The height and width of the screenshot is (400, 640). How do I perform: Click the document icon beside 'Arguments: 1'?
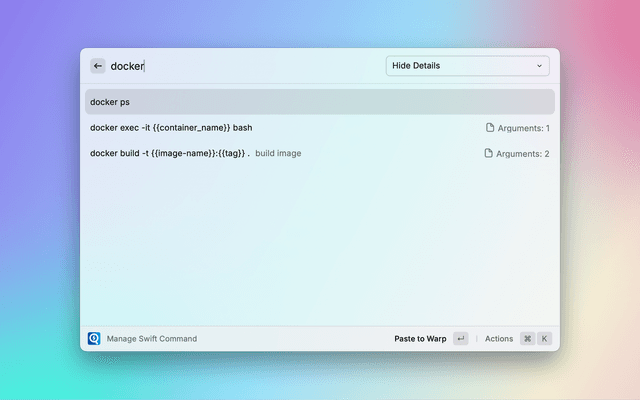click(490, 128)
